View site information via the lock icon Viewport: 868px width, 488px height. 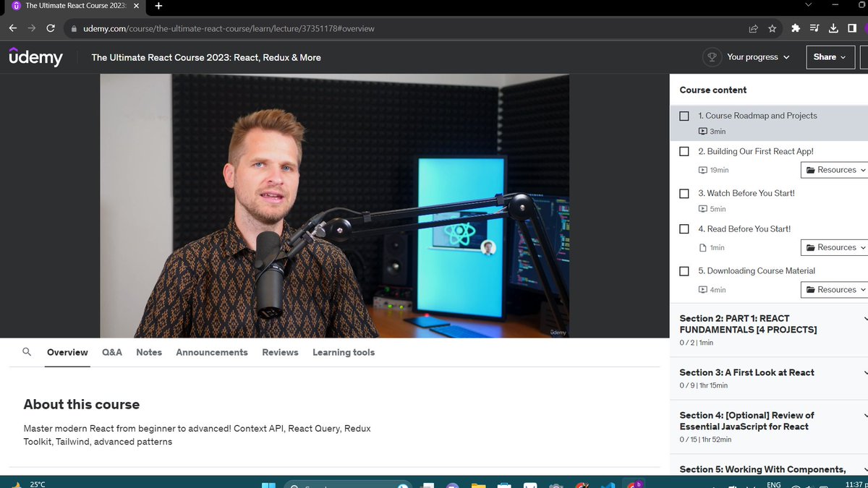tap(73, 29)
